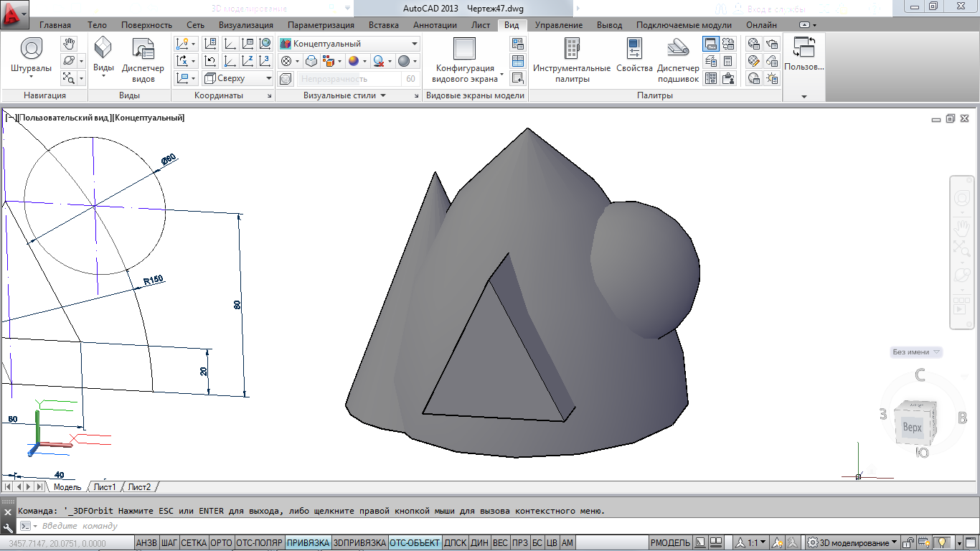Click the РМОДЕЛЬ status bar button

pos(671,543)
